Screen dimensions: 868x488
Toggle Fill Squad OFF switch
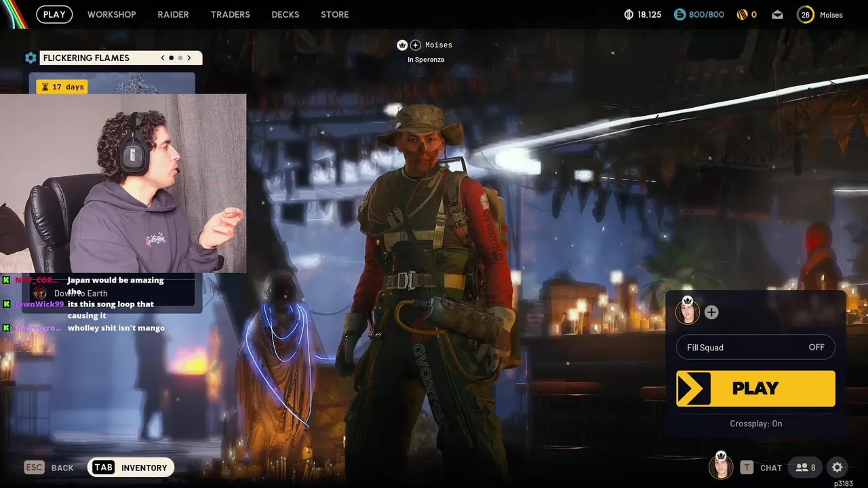[755, 347]
